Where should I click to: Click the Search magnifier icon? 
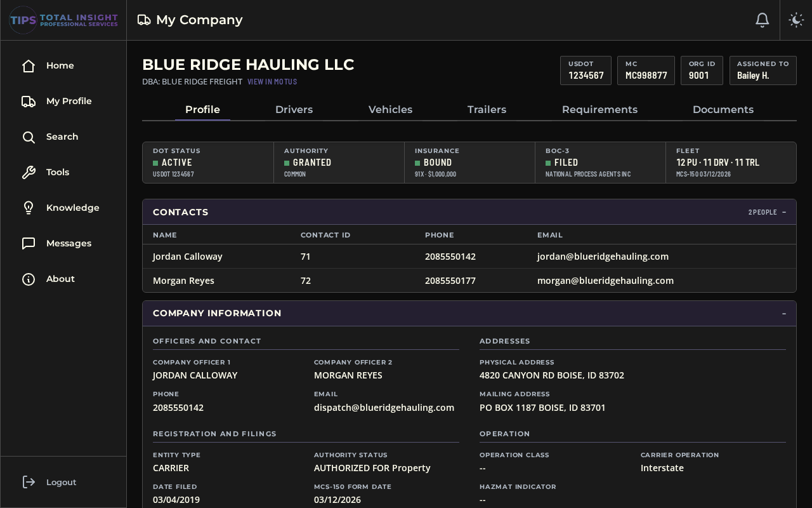point(29,137)
